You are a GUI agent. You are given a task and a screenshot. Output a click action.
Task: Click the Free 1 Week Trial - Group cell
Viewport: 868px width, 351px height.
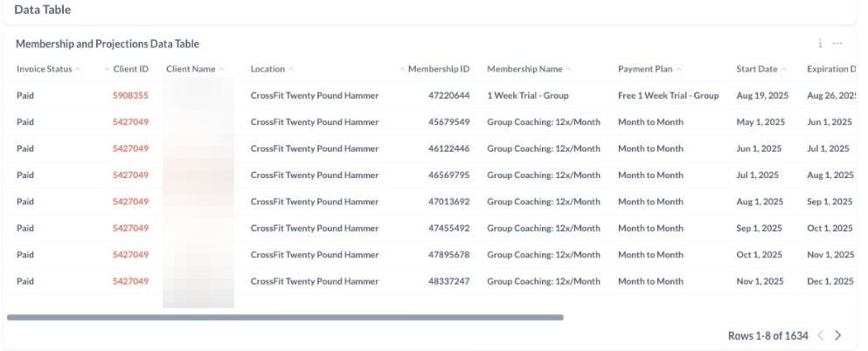point(668,95)
